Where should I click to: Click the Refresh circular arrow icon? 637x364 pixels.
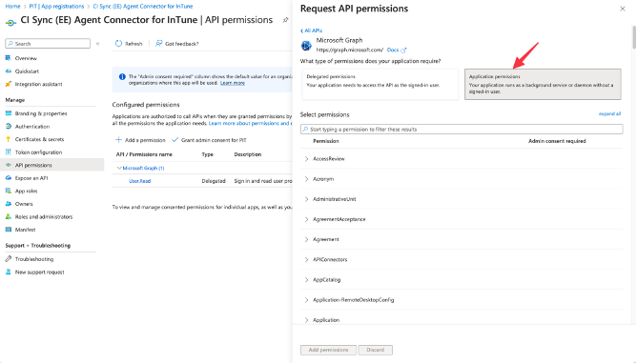(x=118, y=44)
